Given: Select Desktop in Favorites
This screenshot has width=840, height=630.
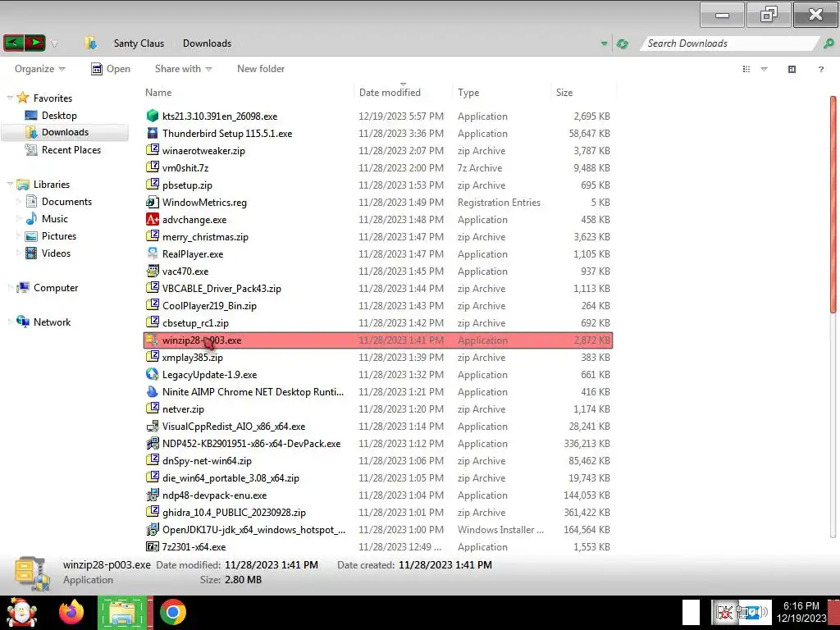Looking at the screenshot, I should point(59,115).
